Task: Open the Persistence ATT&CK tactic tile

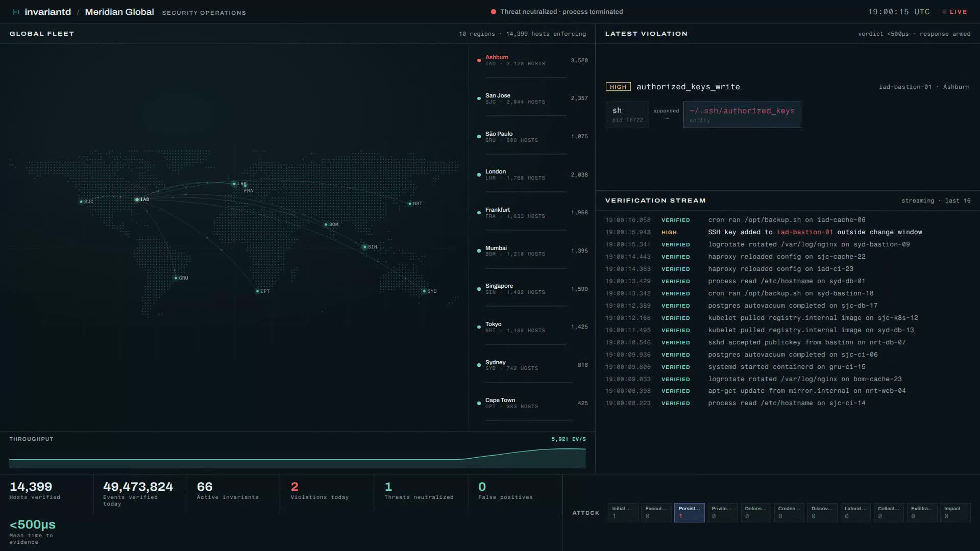Action: pyautogui.click(x=689, y=512)
